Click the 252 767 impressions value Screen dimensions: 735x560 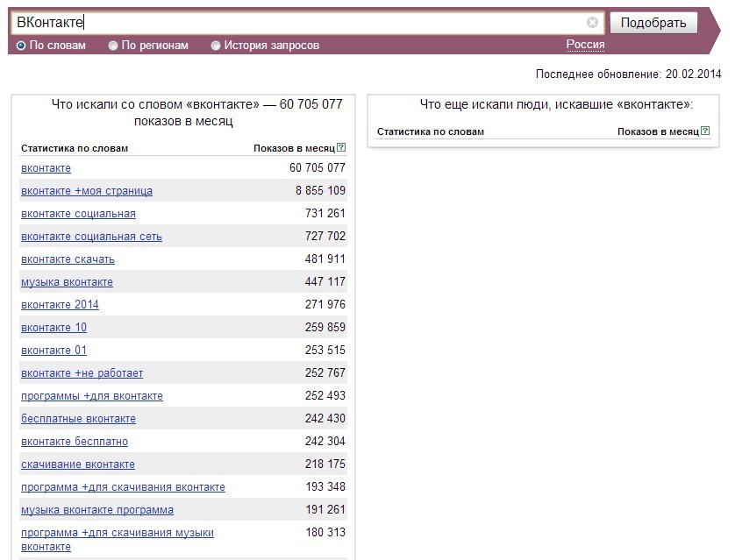325,373
